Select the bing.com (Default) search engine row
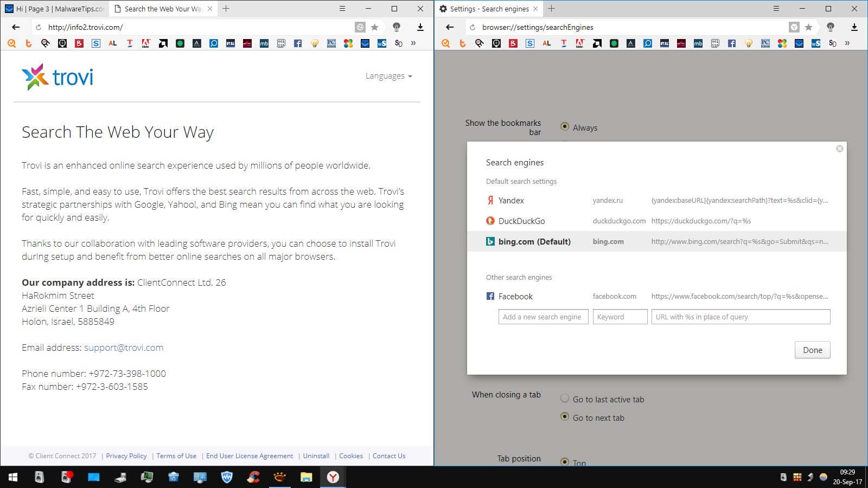This screenshot has width=868, height=488. (x=657, y=242)
